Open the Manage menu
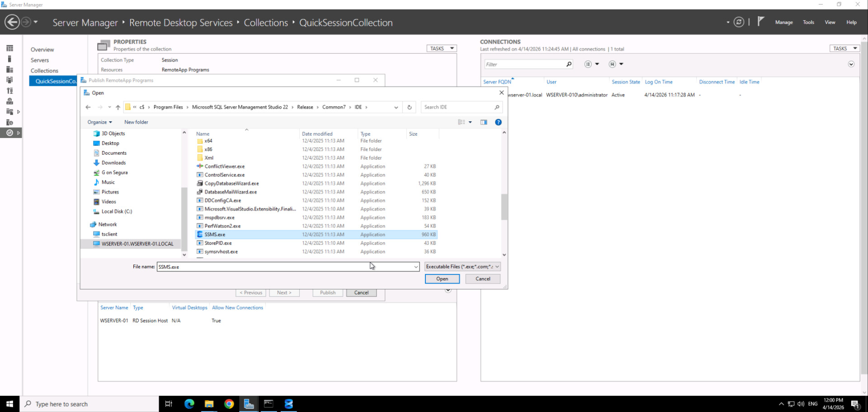The width and height of the screenshot is (868, 412). (x=783, y=22)
